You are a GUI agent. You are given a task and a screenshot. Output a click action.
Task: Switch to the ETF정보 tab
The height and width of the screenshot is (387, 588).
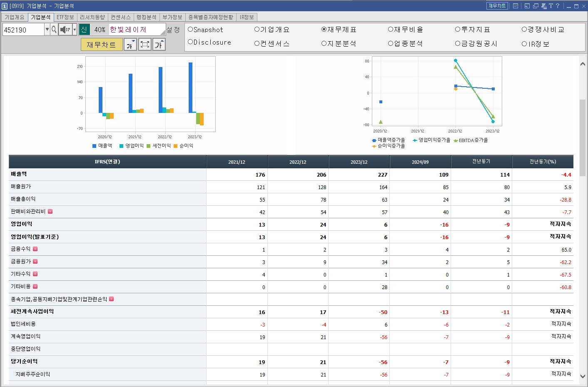tap(65, 17)
